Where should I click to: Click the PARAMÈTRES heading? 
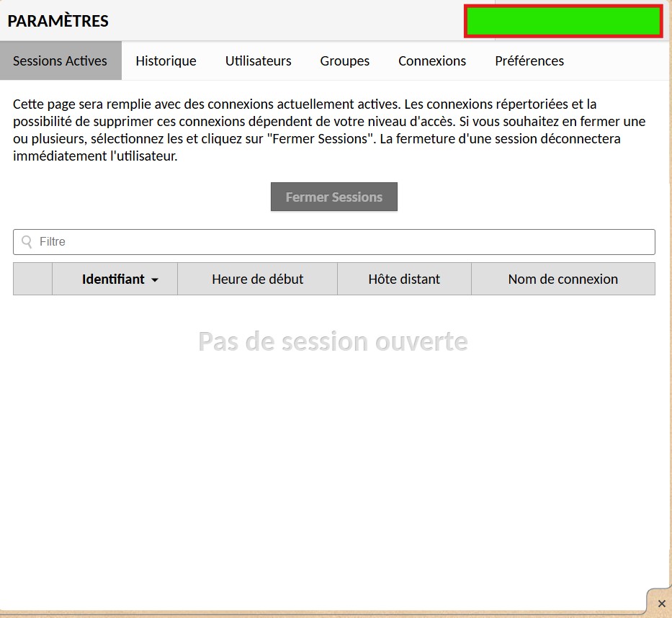click(x=58, y=21)
